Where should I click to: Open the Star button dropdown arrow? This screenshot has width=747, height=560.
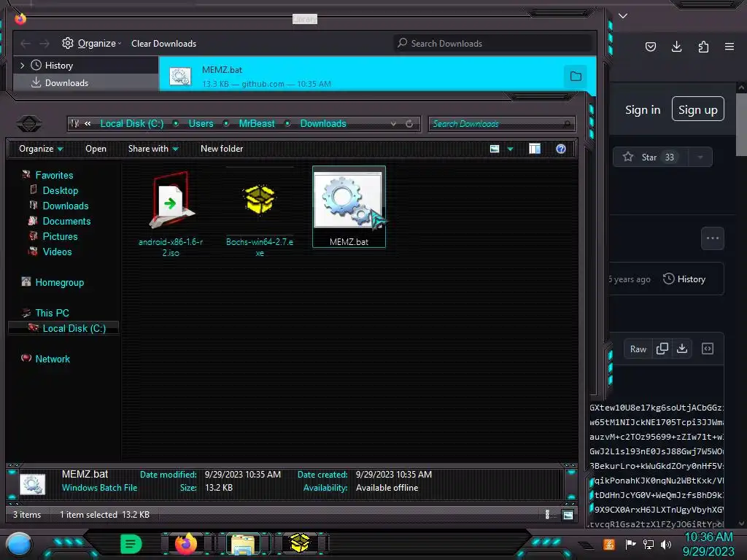click(x=700, y=157)
